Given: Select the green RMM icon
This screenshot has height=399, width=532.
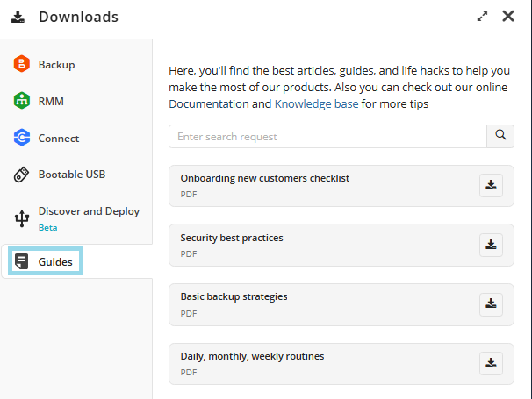Looking at the screenshot, I should [x=22, y=101].
